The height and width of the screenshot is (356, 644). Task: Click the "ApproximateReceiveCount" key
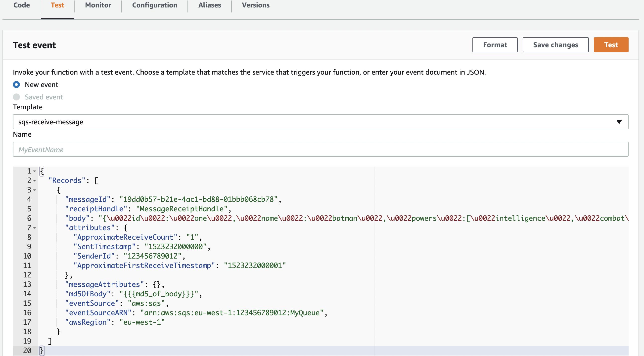click(125, 237)
